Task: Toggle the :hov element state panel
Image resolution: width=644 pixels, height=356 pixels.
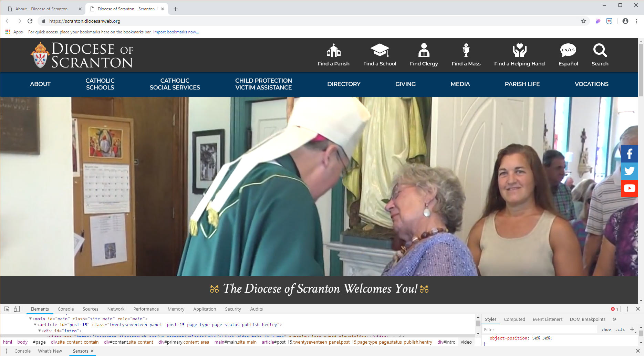Action: (606, 329)
